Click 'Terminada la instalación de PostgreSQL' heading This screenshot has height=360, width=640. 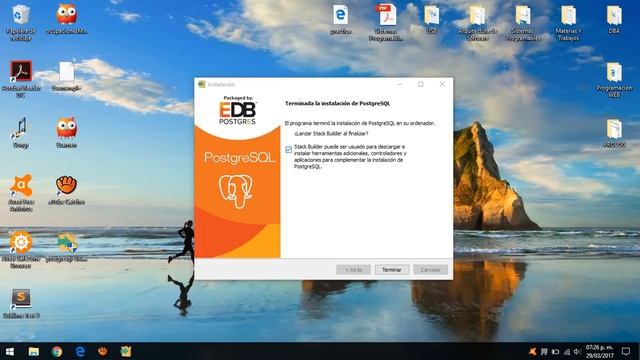pyautogui.click(x=338, y=104)
